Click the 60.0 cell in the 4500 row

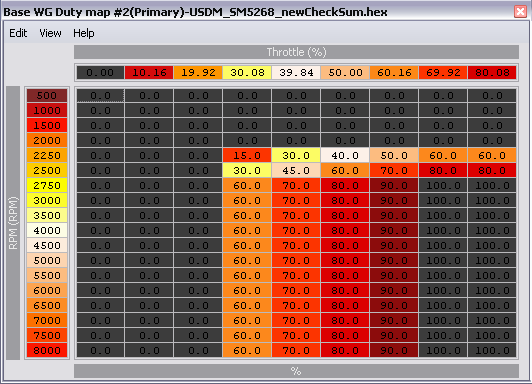(247, 246)
